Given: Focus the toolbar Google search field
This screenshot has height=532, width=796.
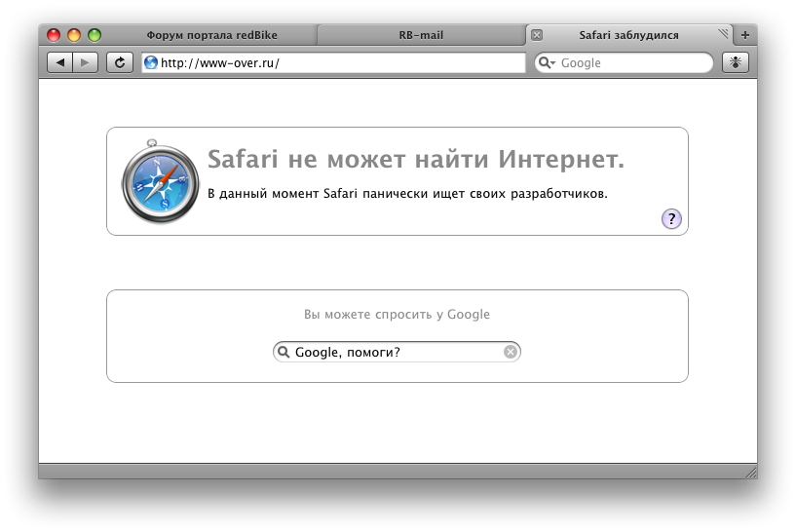Looking at the screenshot, I should 624,63.
